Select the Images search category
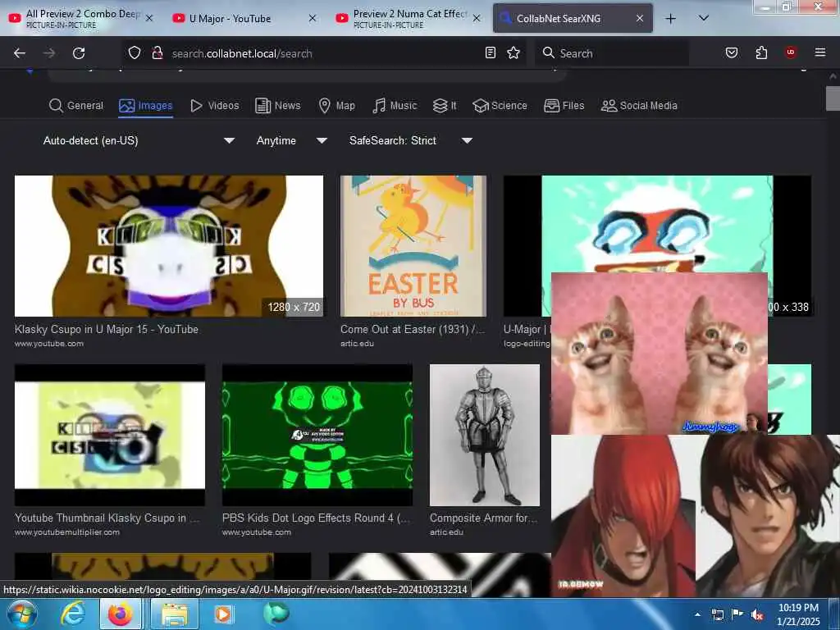The width and height of the screenshot is (840, 630). pos(146,106)
